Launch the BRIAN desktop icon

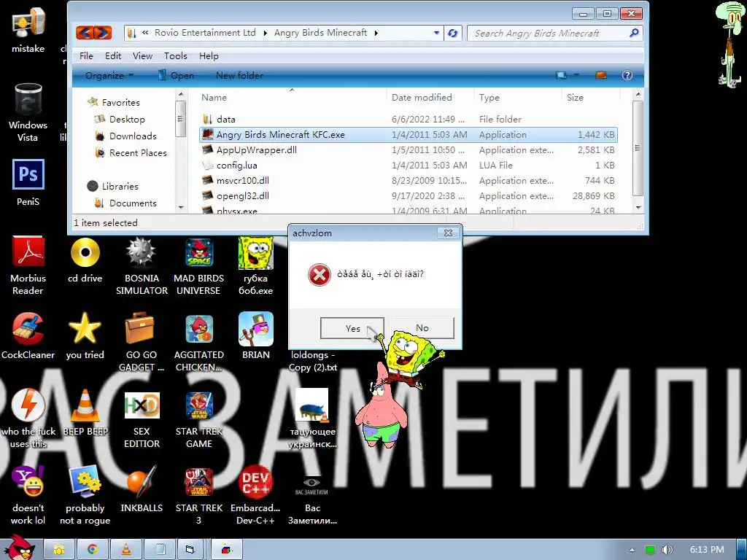click(x=256, y=336)
